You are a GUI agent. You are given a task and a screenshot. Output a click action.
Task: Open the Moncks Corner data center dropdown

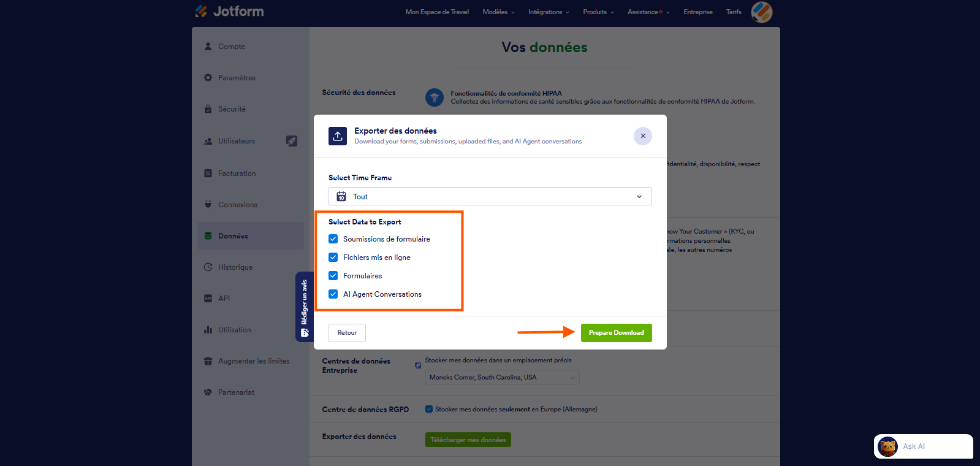pyautogui.click(x=503, y=377)
